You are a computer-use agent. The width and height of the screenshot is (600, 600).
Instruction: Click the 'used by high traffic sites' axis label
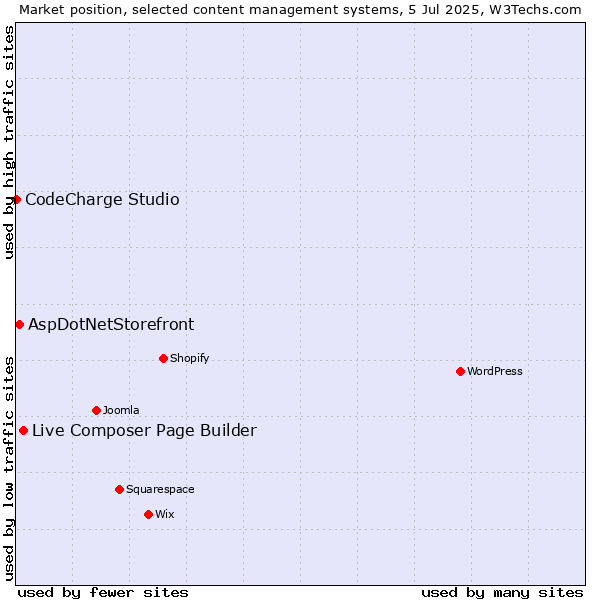pyautogui.click(x=8, y=142)
